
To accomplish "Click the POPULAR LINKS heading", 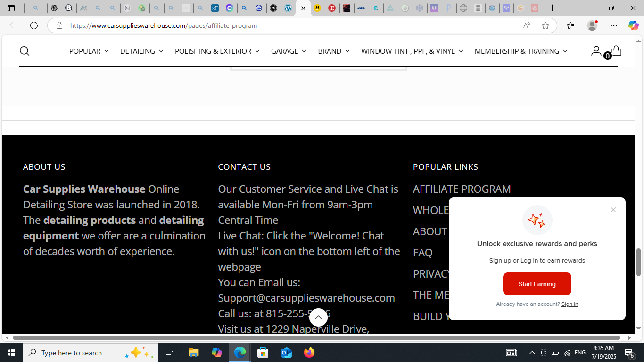I will coord(446,167).
